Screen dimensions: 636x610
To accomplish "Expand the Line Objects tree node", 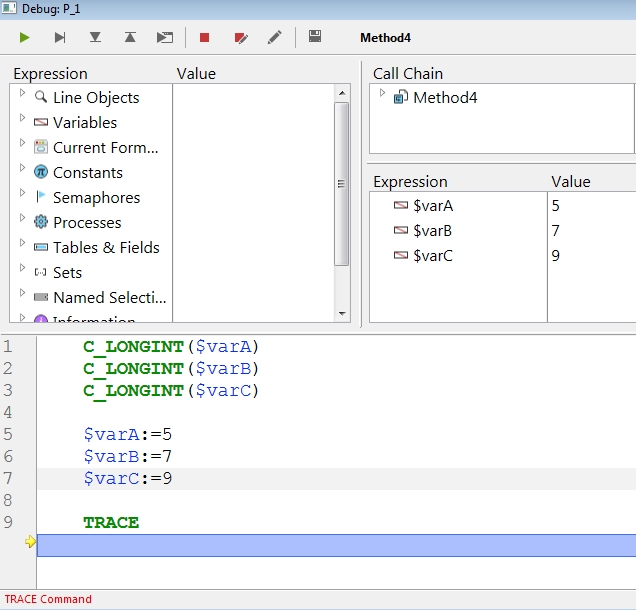I will pyautogui.click(x=23, y=94).
